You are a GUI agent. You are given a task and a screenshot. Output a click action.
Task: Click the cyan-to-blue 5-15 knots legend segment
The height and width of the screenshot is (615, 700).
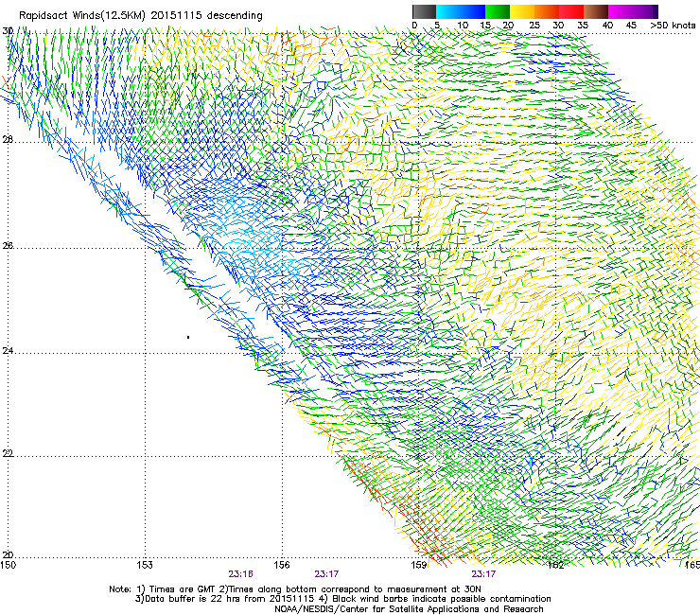461,11
